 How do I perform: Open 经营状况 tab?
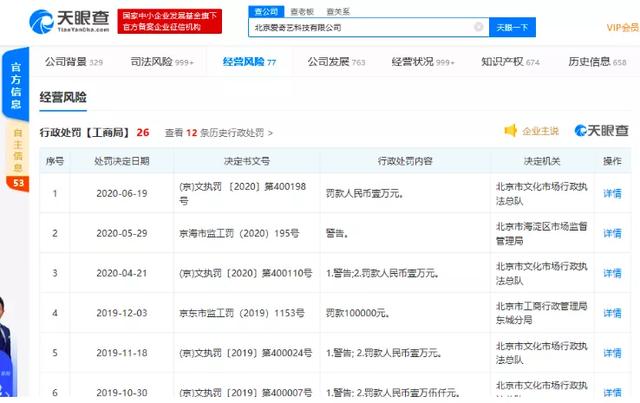(423, 62)
